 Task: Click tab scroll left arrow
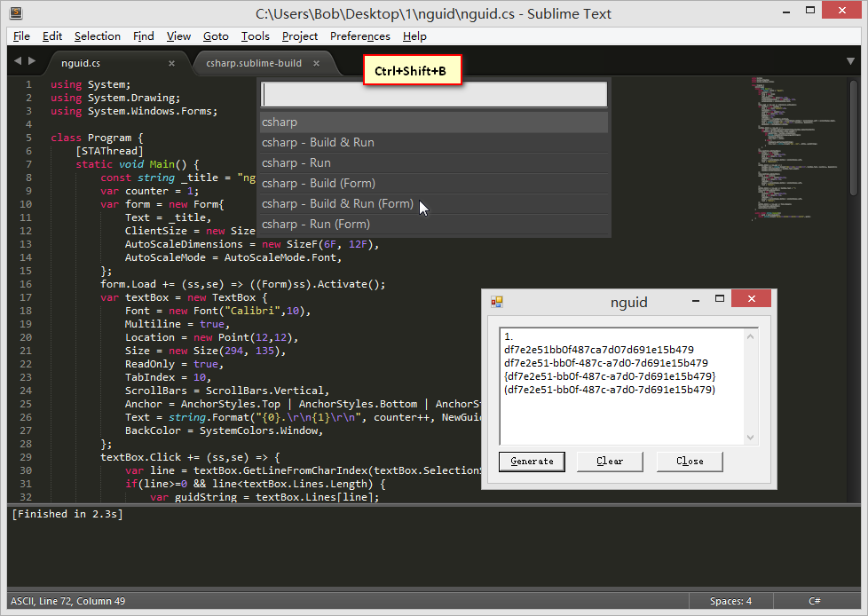(18, 61)
